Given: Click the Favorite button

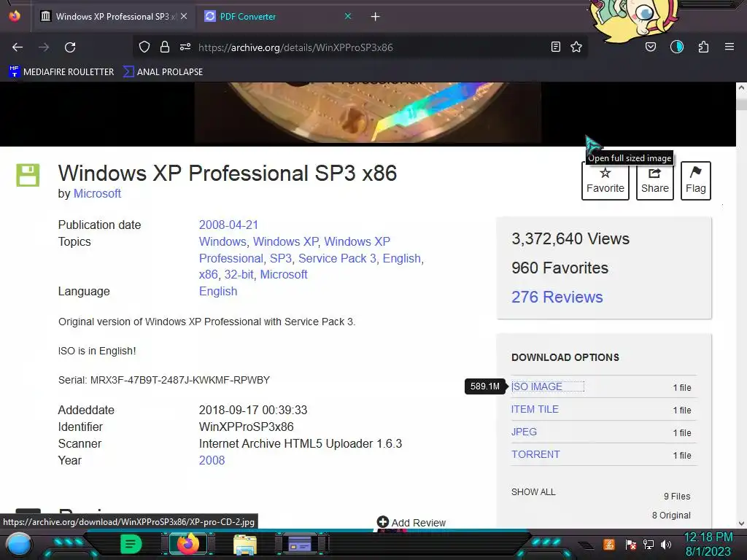Looking at the screenshot, I should click(x=605, y=181).
